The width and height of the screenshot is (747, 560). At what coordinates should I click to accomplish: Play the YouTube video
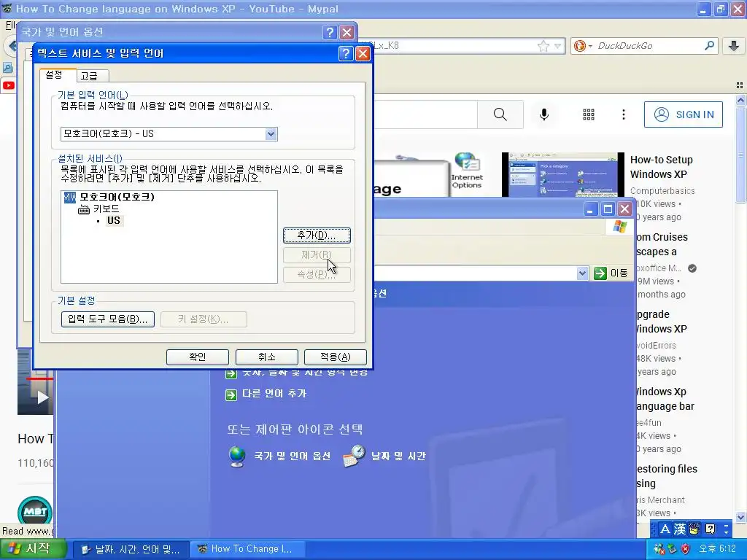click(42, 397)
